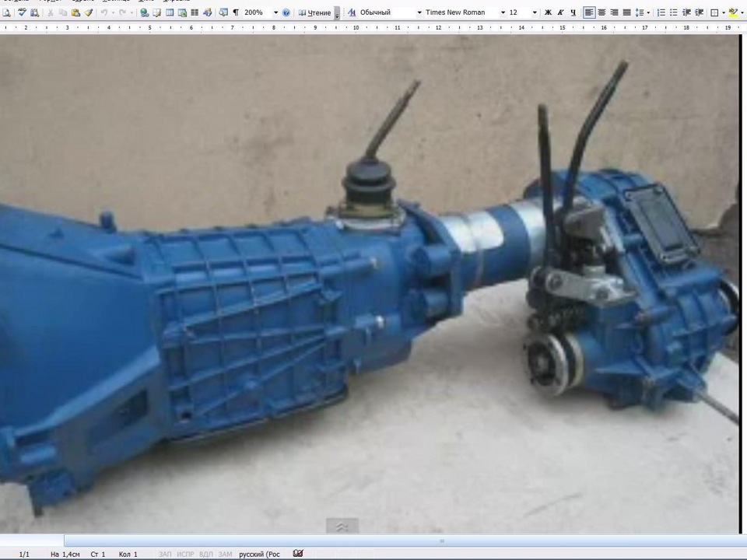
Task: Click the double-chevron expand button over the image
Action: point(342,527)
